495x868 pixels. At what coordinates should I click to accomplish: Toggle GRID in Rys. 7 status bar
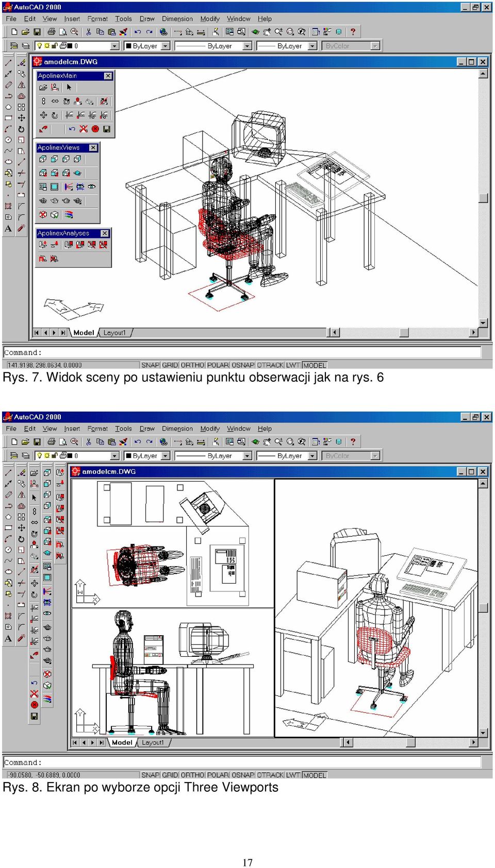point(170,365)
